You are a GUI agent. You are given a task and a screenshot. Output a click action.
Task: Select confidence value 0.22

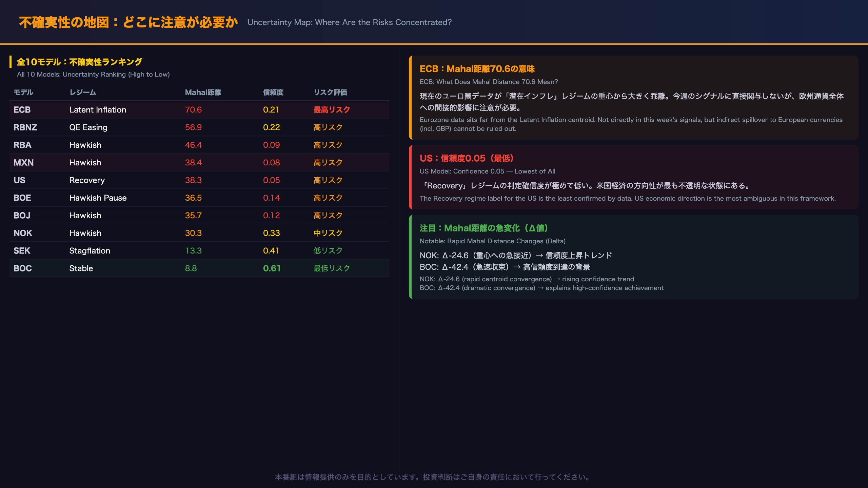pos(272,127)
